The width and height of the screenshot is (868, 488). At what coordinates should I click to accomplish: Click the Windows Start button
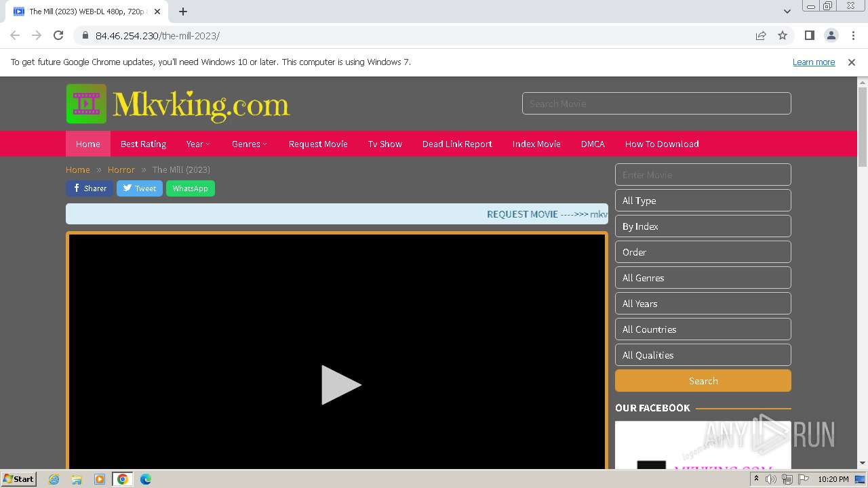18,479
